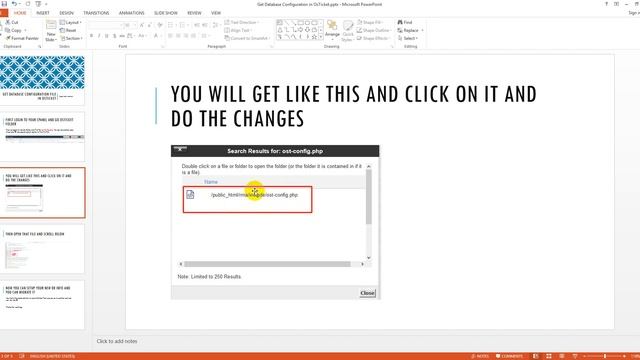Viewport: 640px width, 360px height.
Task: Click the slide title text 'You will get like this'
Action: pos(353,106)
